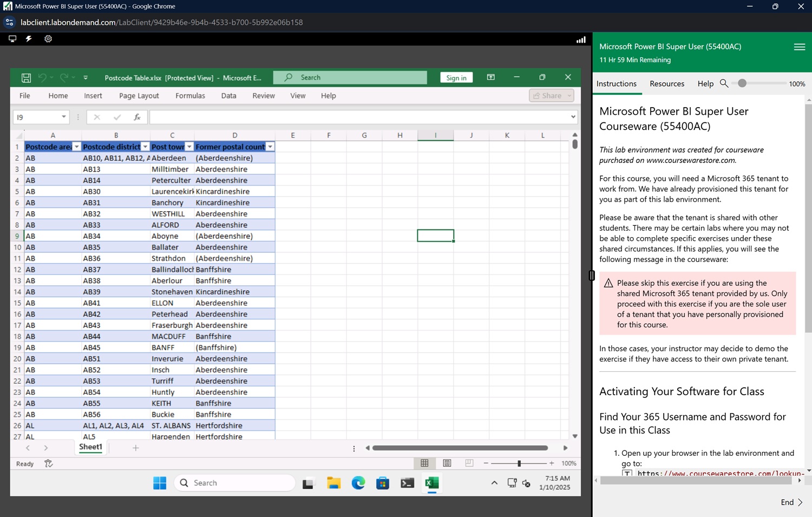This screenshot has width=812, height=517.
Task: Click the Ribbon Display Options icon
Action: pyautogui.click(x=491, y=77)
